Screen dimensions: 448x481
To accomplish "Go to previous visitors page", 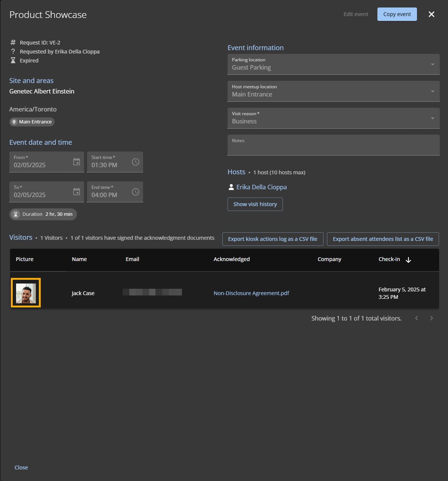I will click(417, 318).
